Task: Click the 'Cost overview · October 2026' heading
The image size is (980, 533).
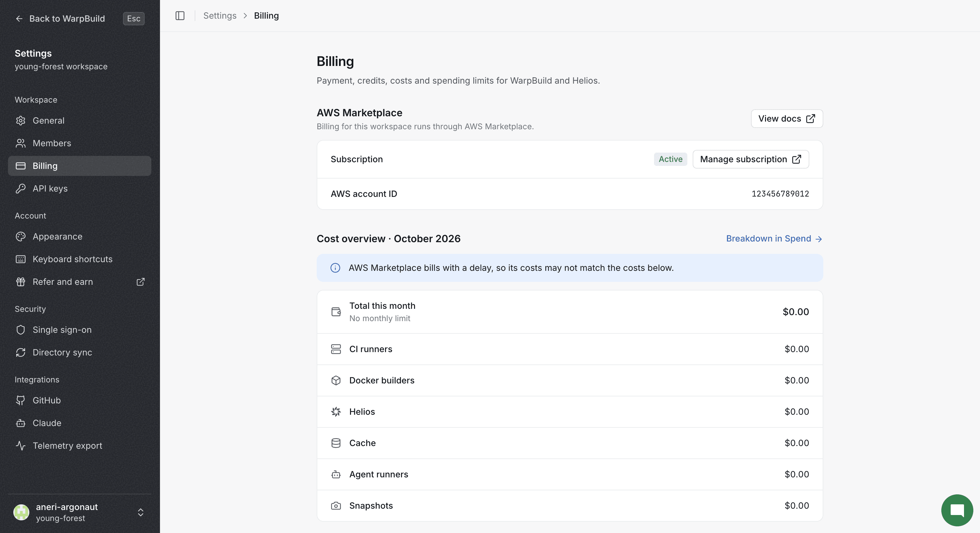Action: pos(388,239)
